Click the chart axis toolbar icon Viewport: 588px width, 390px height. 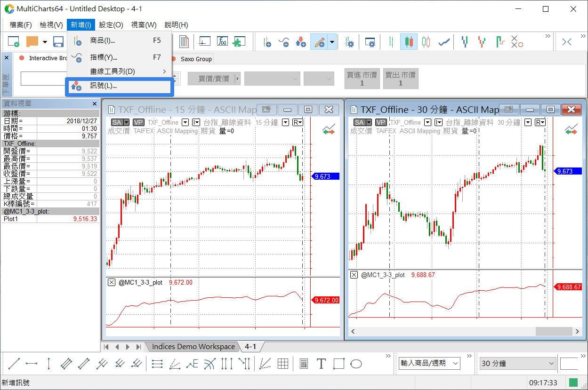pos(205,41)
